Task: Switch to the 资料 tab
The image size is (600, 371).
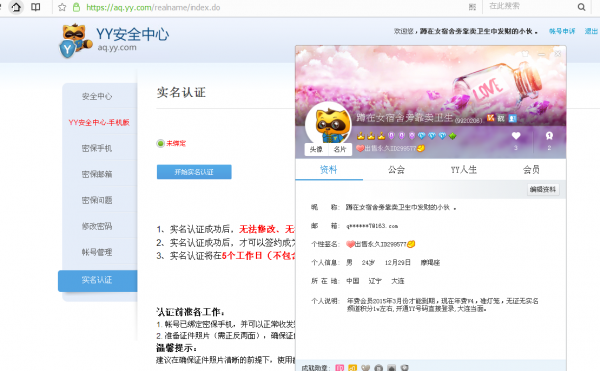Action: click(x=329, y=169)
